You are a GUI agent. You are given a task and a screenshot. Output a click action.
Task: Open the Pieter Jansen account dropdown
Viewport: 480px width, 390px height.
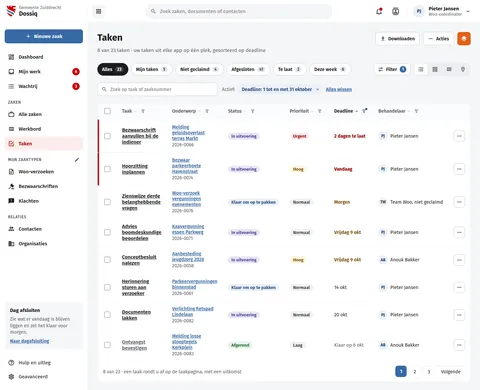pyautogui.click(x=442, y=11)
